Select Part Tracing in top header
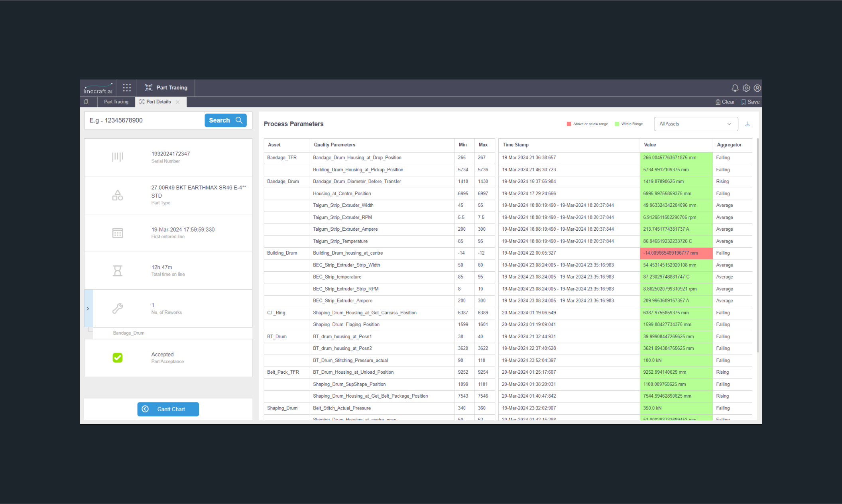 pyautogui.click(x=166, y=88)
